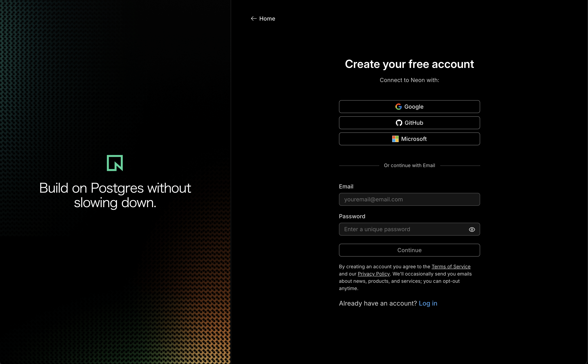Click the Password field label
Image resolution: width=588 pixels, height=364 pixels.
(352, 216)
